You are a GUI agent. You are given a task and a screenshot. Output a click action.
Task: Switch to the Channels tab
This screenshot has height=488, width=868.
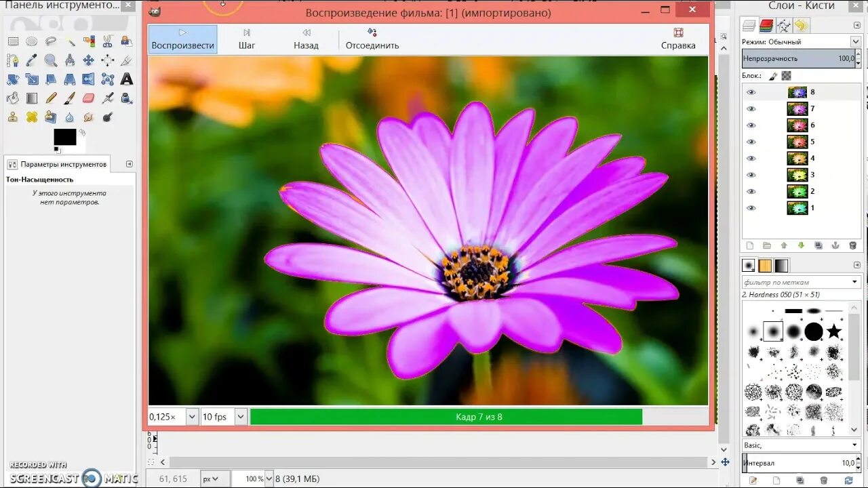click(766, 26)
